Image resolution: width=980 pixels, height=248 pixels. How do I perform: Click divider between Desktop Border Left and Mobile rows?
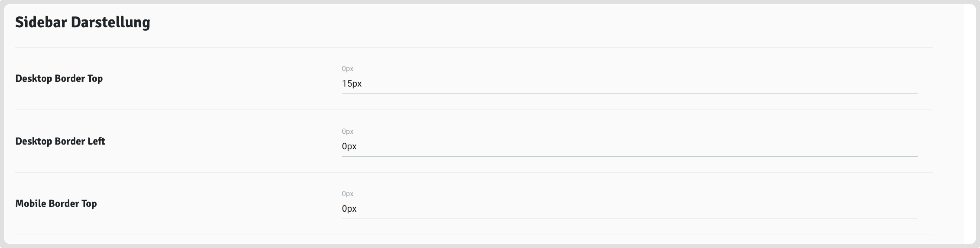pos(474,172)
